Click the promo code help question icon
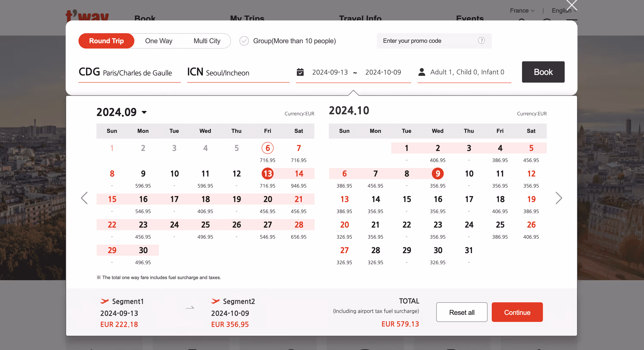644x350 pixels. tap(481, 41)
